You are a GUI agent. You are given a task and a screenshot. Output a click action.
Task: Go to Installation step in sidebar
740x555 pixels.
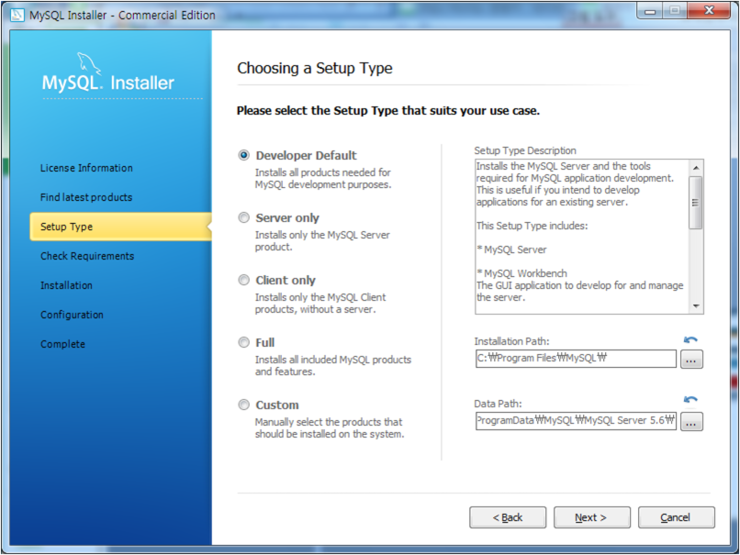click(x=67, y=286)
